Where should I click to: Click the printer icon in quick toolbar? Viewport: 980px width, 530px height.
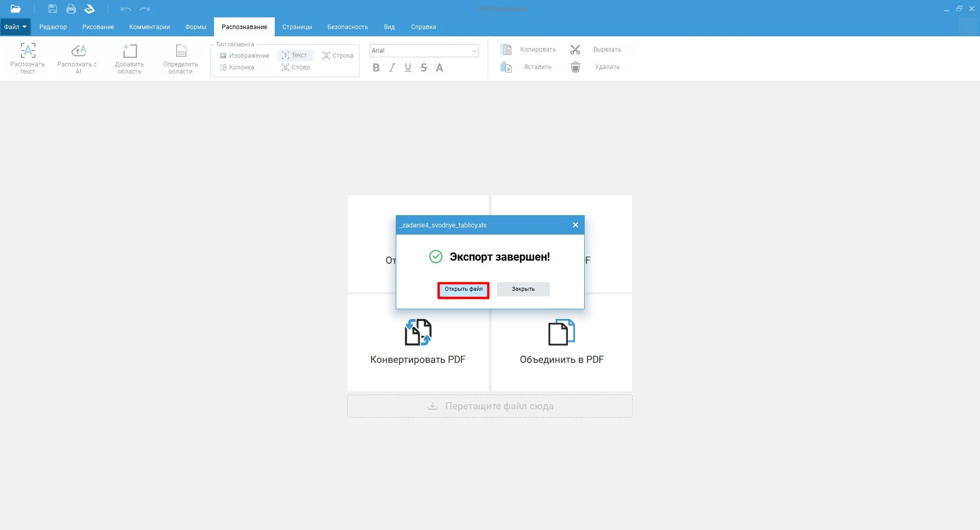(x=71, y=9)
